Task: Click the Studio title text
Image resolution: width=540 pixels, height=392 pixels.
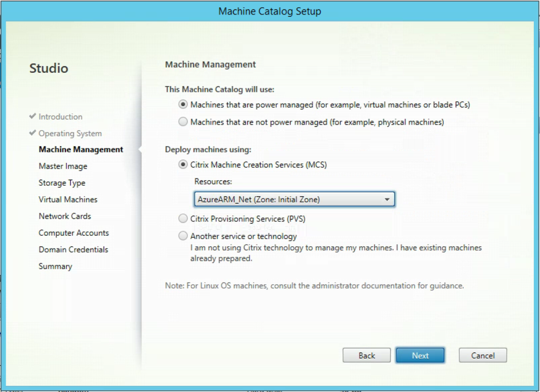Action: click(48, 68)
